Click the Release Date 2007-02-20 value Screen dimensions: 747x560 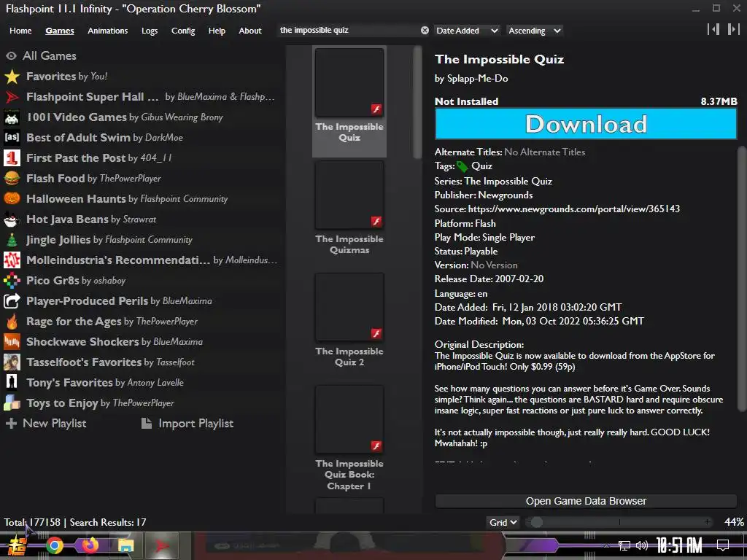point(519,279)
